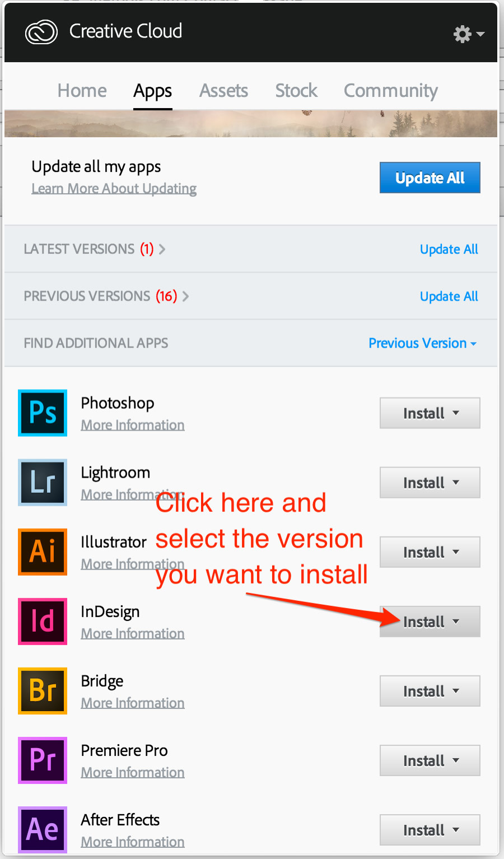
Task: Switch to the Stock tab
Action: pos(296,91)
